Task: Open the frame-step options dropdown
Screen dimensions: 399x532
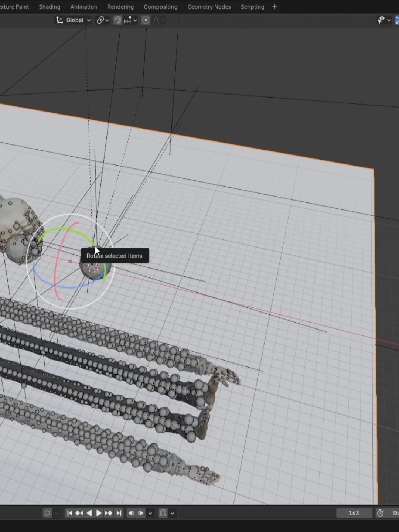Action: 150,513
